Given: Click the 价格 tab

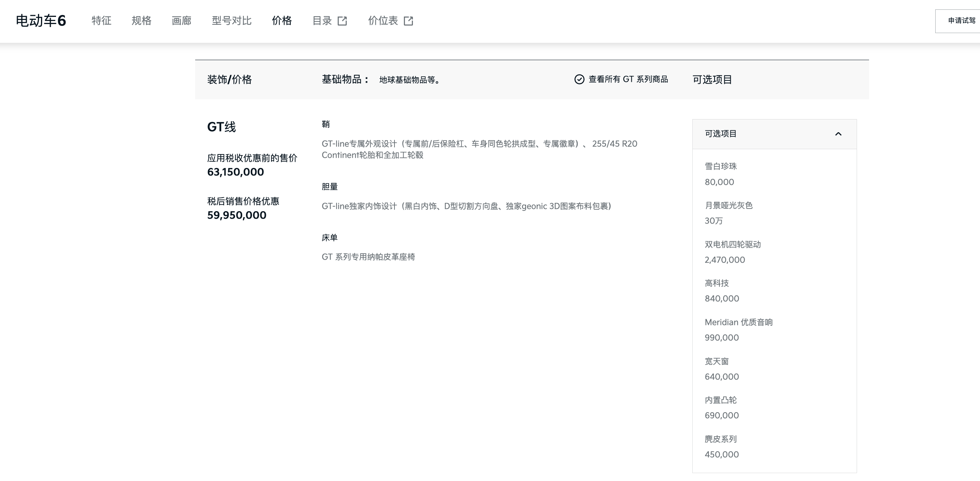Looking at the screenshot, I should 282,21.
